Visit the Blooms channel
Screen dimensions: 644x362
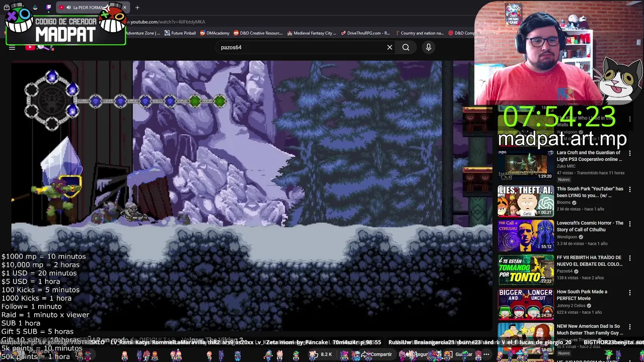pyautogui.click(x=564, y=203)
